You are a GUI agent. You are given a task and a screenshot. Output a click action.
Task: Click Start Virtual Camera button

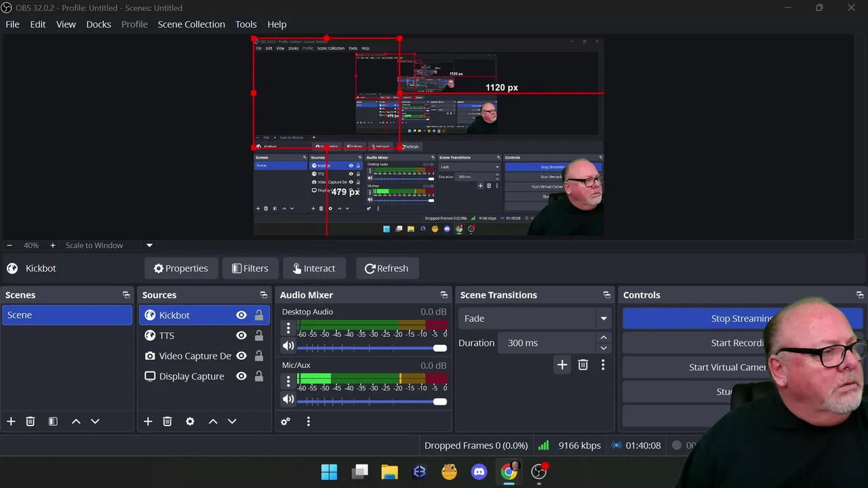pos(743,367)
